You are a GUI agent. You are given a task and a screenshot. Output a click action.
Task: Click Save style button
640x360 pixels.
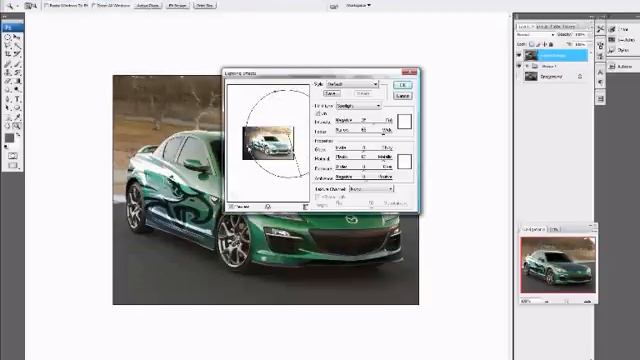pyautogui.click(x=331, y=93)
